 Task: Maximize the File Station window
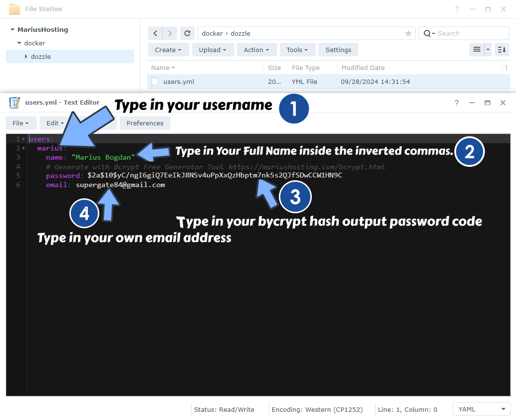pyautogui.click(x=488, y=9)
